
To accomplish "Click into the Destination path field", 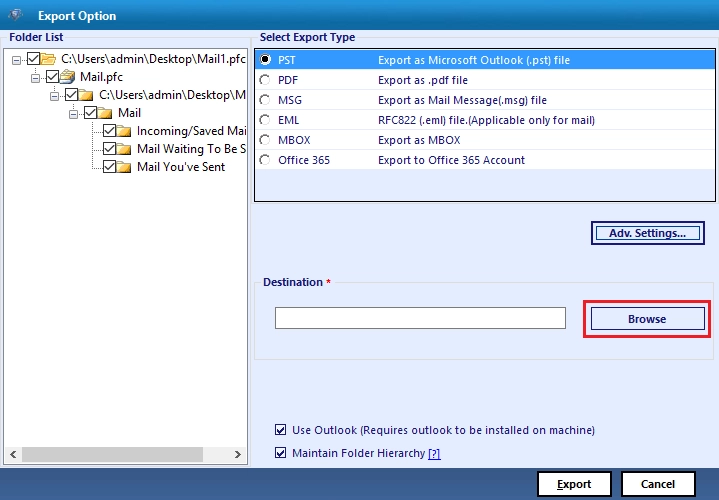I will point(420,318).
